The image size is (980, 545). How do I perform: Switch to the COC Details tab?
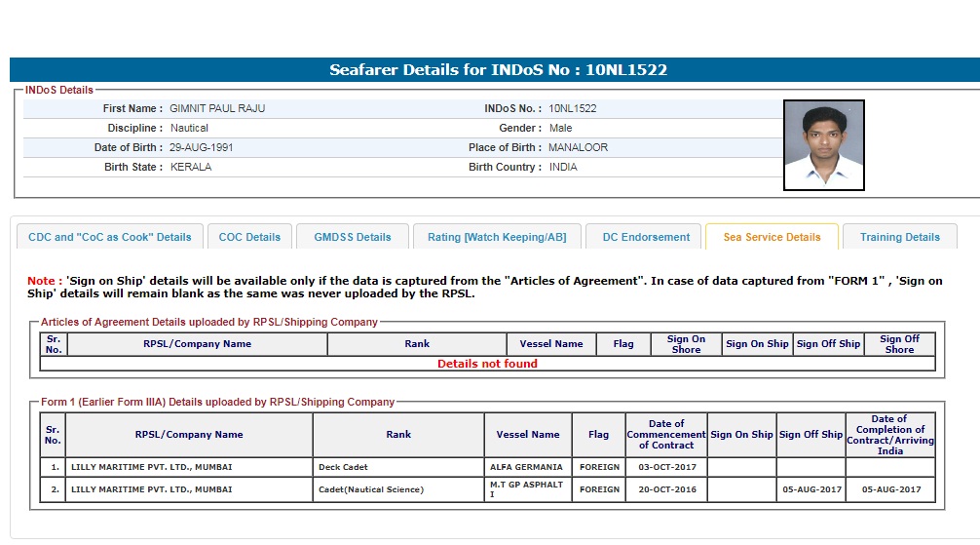(249, 237)
